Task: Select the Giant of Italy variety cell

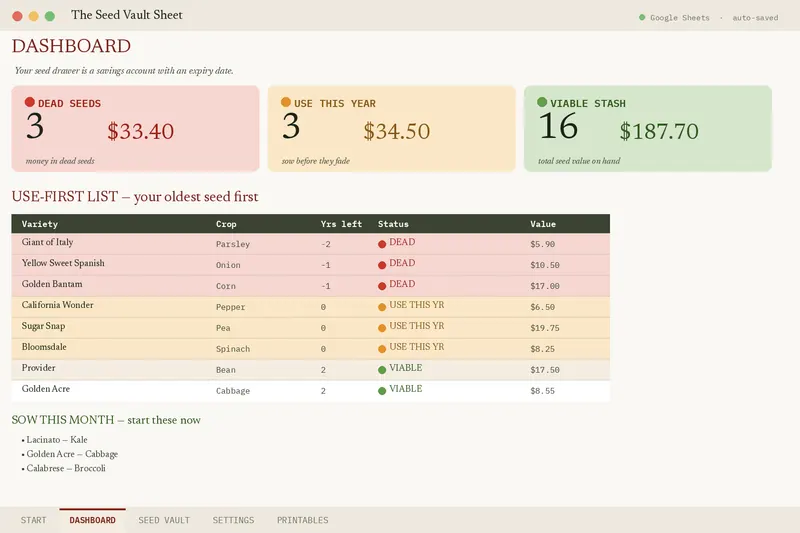Action: tap(47, 242)
